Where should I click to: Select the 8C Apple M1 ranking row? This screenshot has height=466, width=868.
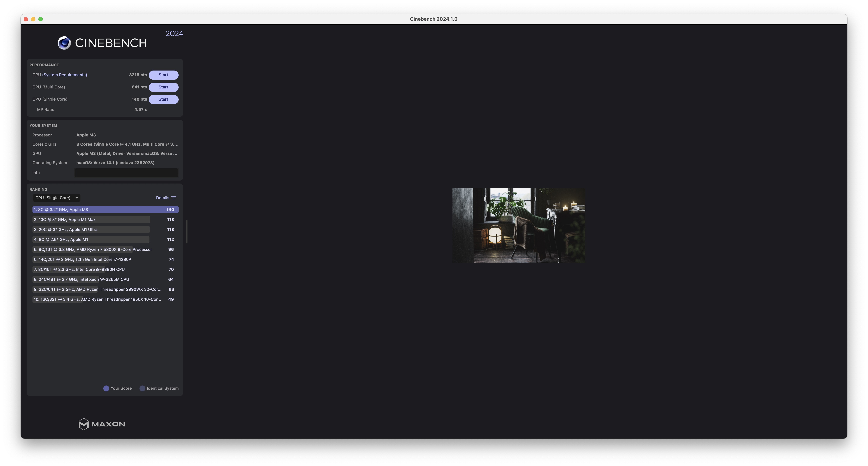[106, 239]
